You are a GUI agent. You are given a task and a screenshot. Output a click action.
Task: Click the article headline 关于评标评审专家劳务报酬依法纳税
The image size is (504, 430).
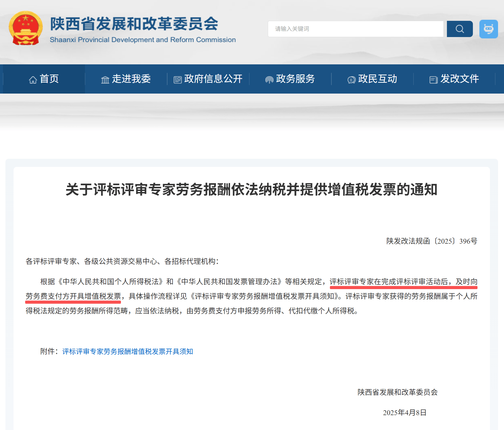251,189
